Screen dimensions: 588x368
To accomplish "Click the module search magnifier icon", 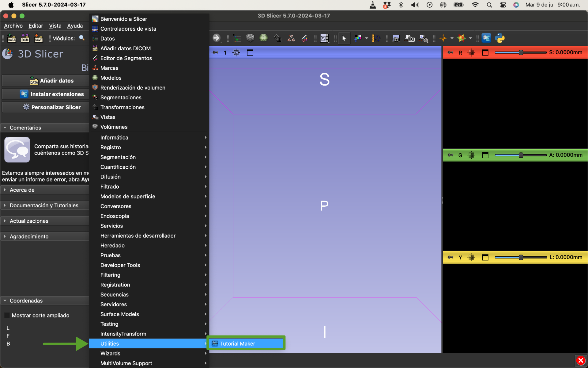I will click(x=82, y=38).
